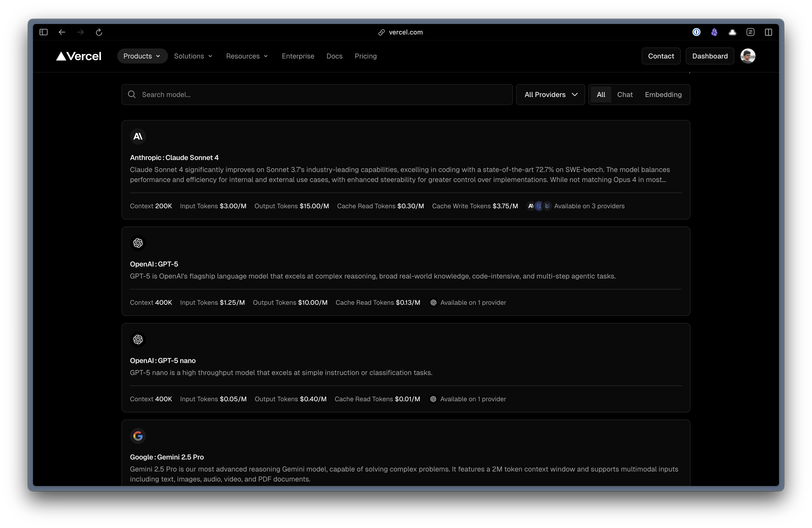Go to the Pricing page
Viewport: 812px width, 528px height.
365,56
